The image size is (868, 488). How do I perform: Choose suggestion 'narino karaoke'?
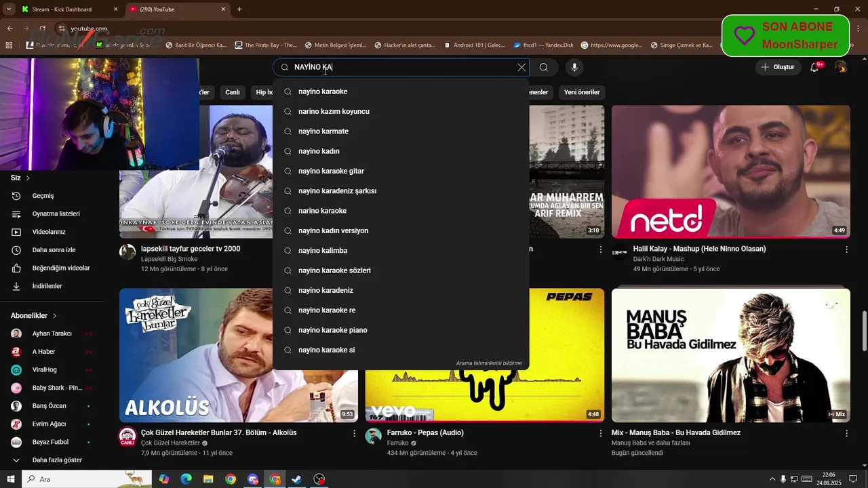click(401, 211)
